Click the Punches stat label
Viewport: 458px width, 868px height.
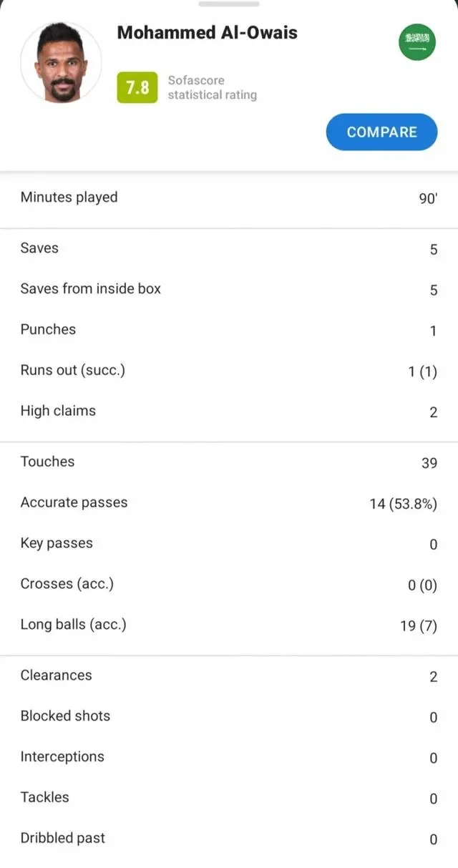(48, 330)
